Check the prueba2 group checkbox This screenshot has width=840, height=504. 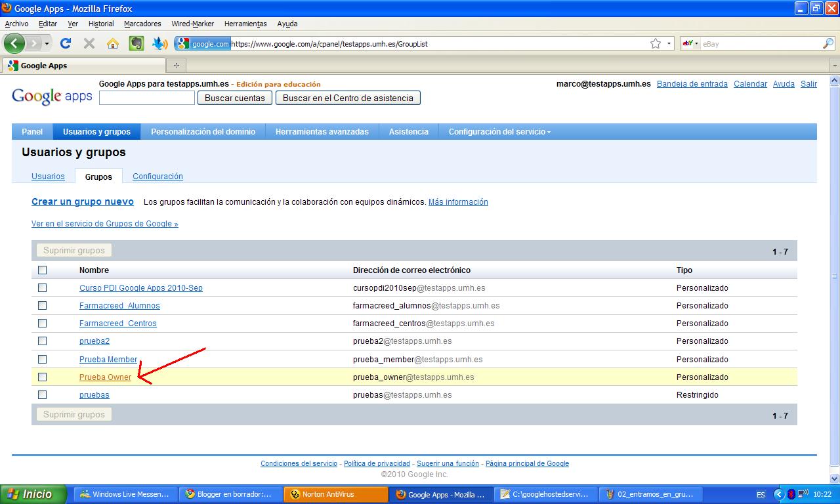(43, 341)
